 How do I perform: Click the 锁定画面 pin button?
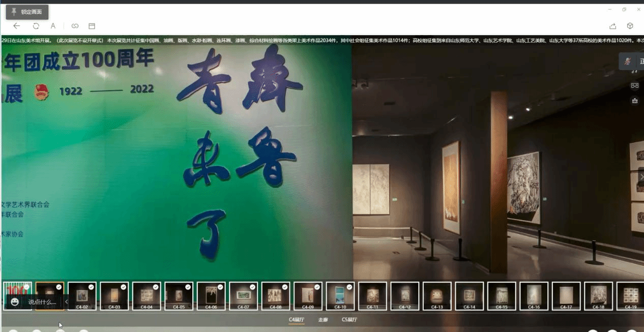pyautogui.click(x=27, y=12)
